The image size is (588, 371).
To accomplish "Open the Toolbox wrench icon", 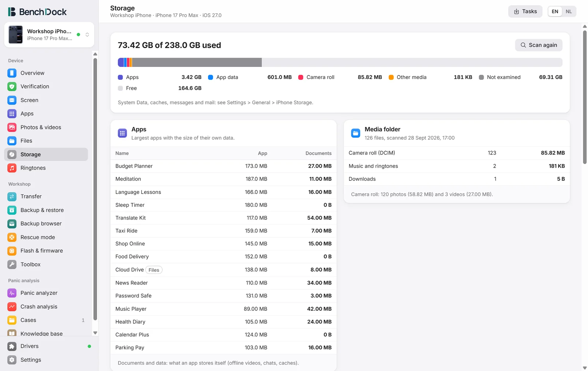I will click(x=12, y=264).
